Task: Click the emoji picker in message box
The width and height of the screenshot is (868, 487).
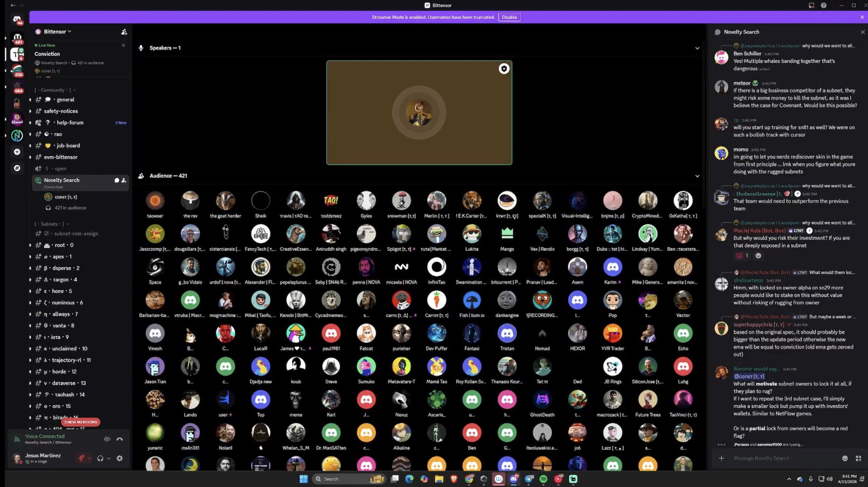Action: [x=845, y=458]
